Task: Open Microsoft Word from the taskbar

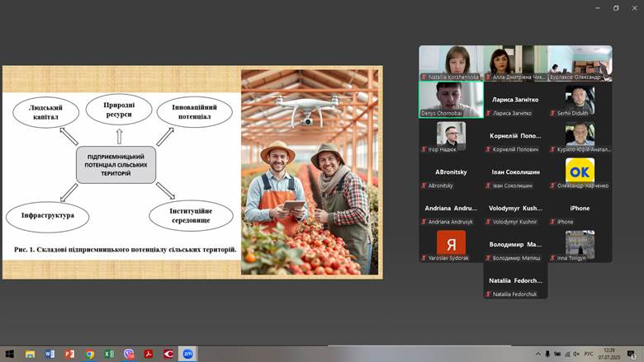Action: pyautogui.click(x=50, y=354)
